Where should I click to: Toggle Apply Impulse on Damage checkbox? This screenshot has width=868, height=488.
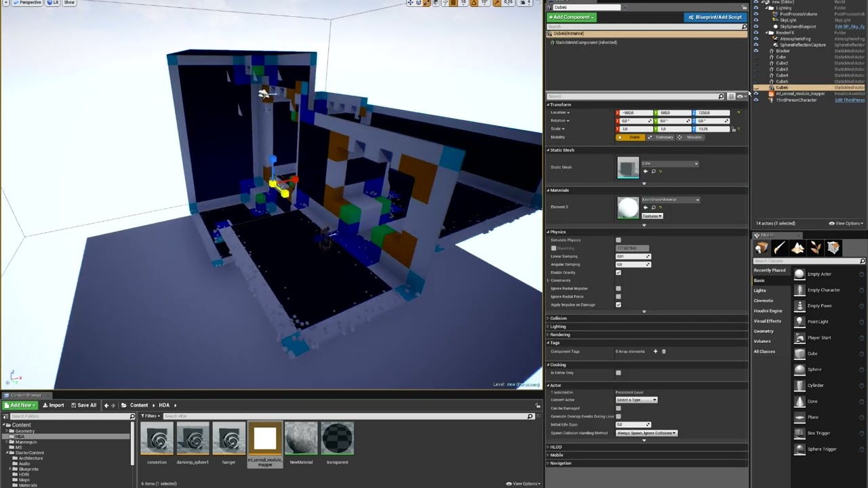pos(618,304)
